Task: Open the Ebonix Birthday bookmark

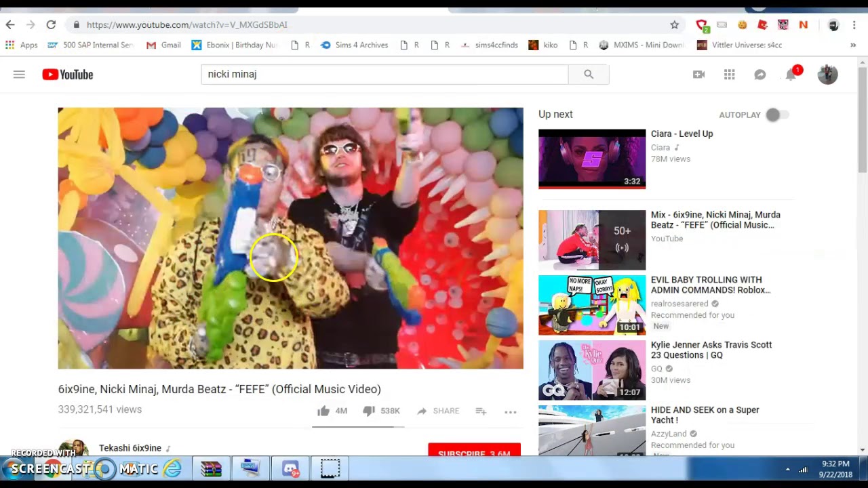Action: point(234,45)
